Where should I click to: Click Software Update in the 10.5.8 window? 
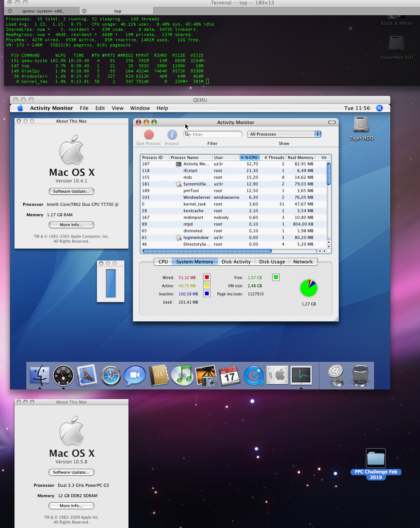[71, 472]
